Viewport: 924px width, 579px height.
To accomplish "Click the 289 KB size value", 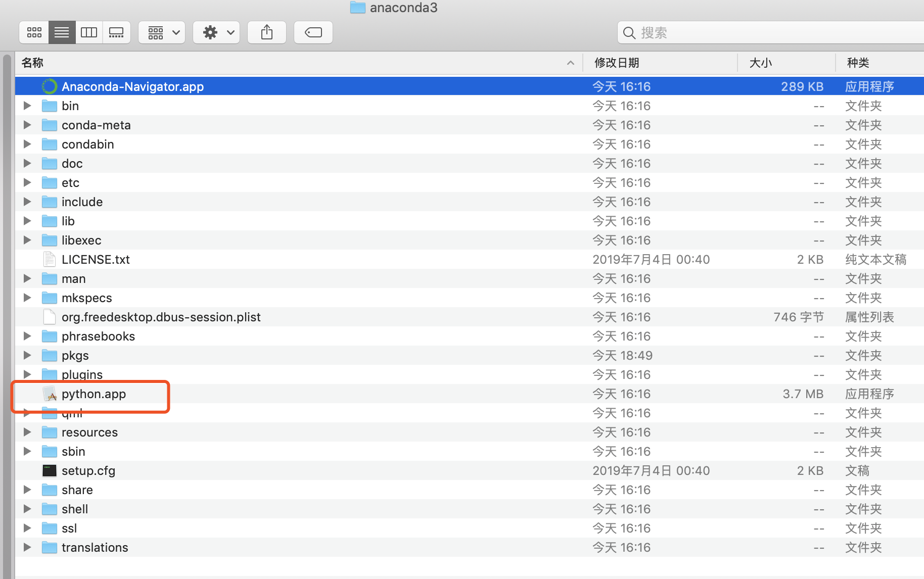I will 802,86.
